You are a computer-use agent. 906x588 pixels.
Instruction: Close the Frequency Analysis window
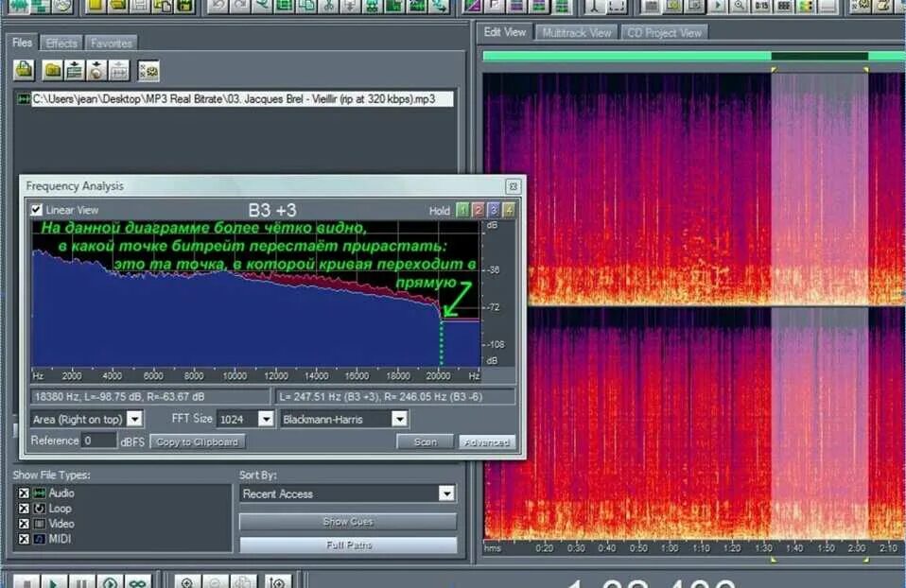[513, 186]
